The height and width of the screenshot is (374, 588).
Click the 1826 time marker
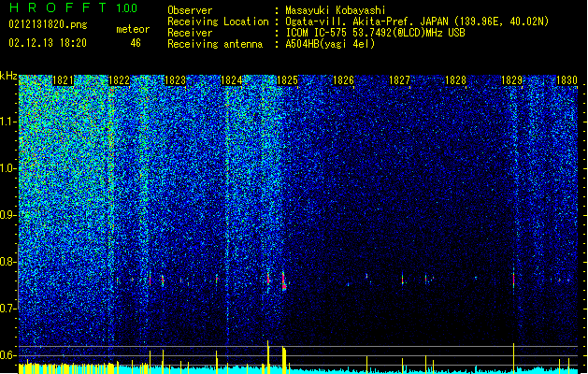click(343, 80)
